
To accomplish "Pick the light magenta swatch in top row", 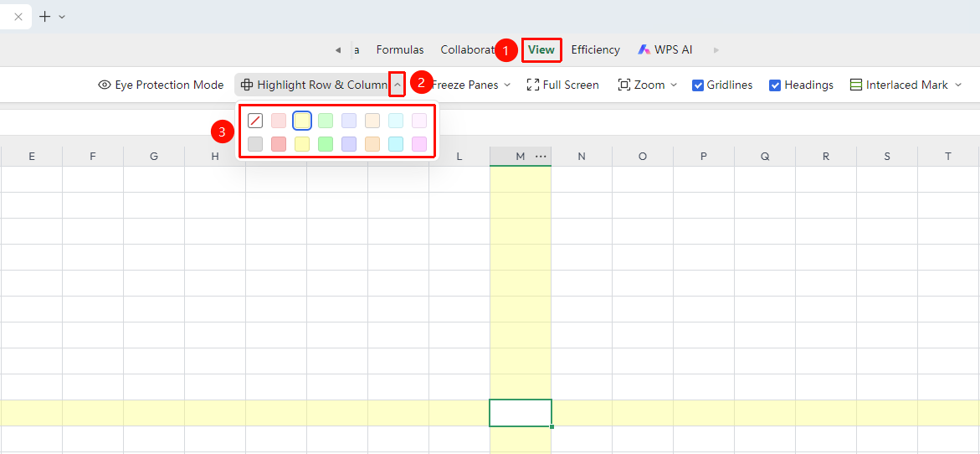I will click(x=419, y=121).
